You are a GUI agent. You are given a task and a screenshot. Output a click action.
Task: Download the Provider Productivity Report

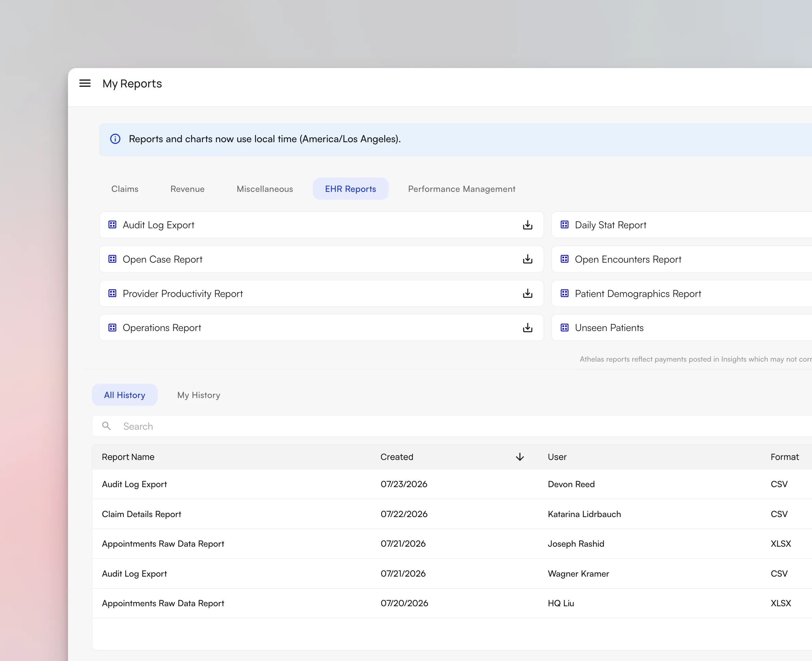point(527,294)
